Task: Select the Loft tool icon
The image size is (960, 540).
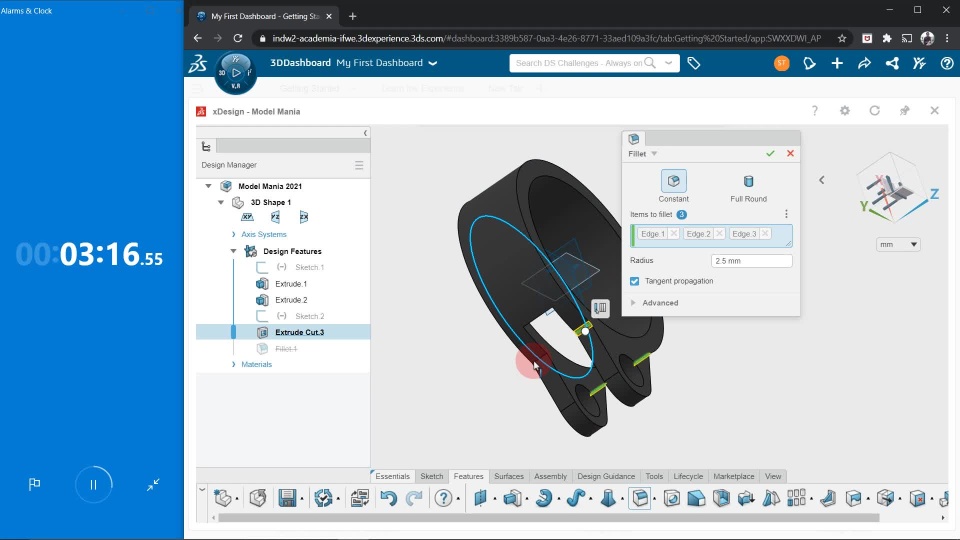Action: pyautogui.click(x=608, y=498)
